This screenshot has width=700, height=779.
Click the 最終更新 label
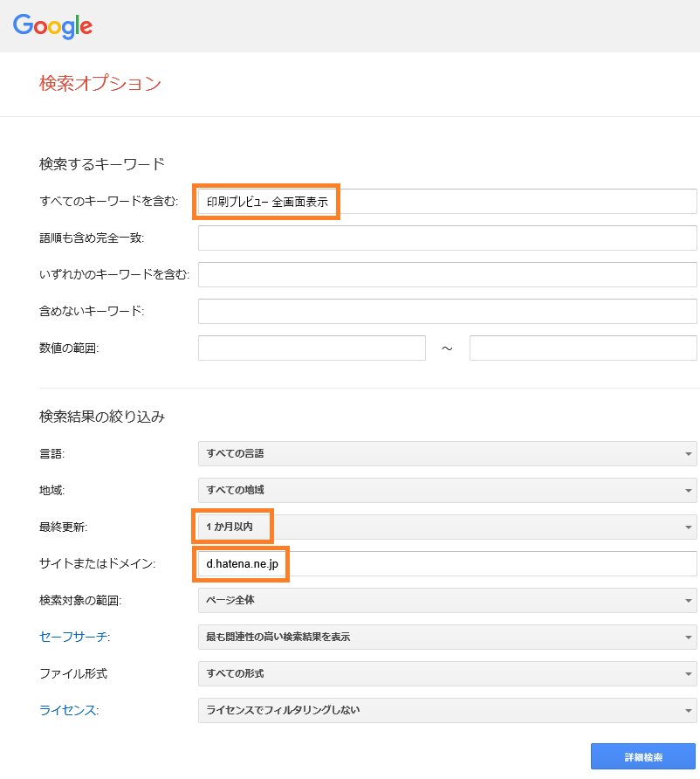63,527
